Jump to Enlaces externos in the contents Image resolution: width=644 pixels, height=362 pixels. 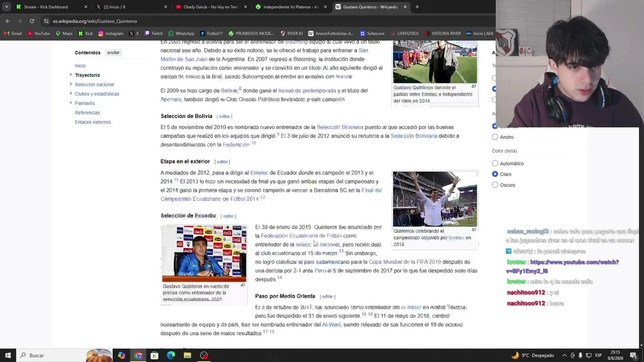click(x=93, y=122)
